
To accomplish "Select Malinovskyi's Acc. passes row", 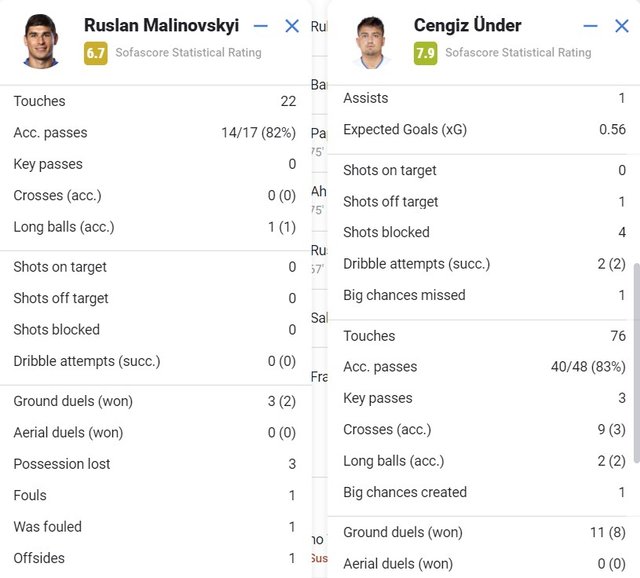I will [x=154, y=133].
